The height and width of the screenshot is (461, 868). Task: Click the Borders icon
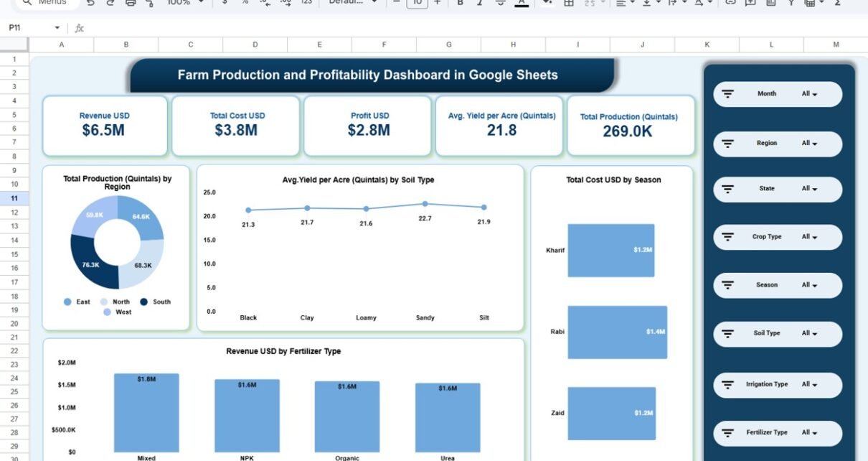point(568,3)
